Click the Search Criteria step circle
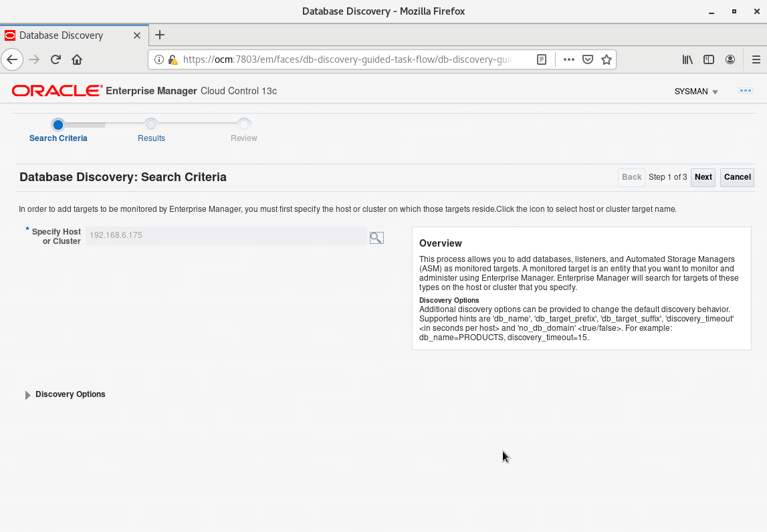This screenshot has width=767, height=532. (58, 125)
